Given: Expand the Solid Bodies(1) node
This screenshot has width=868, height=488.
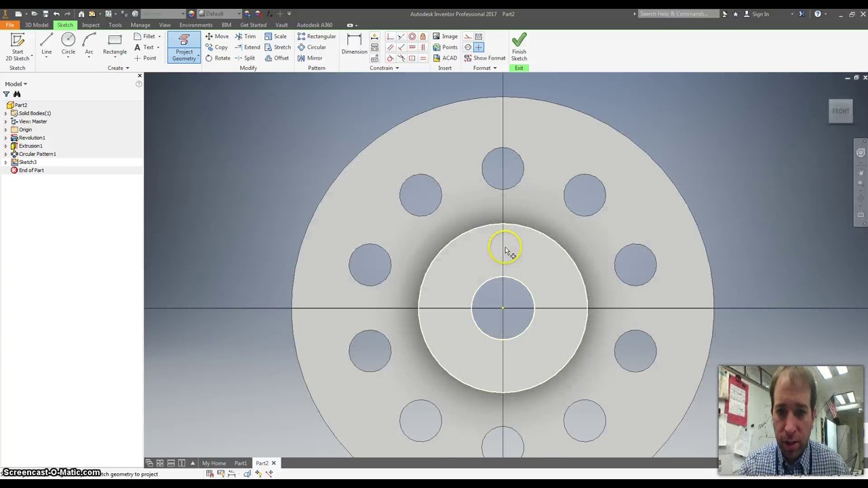Looking at the screenshot, I should 6,113.
